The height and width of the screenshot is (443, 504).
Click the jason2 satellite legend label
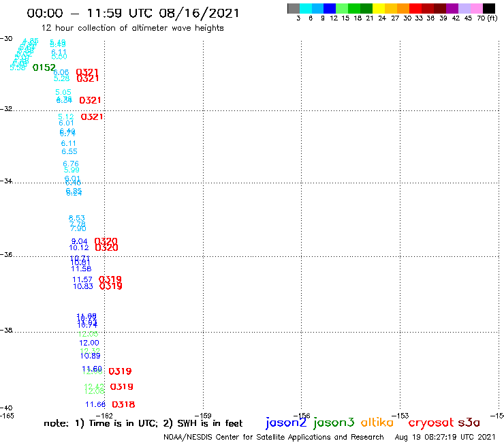click(286, 423)
